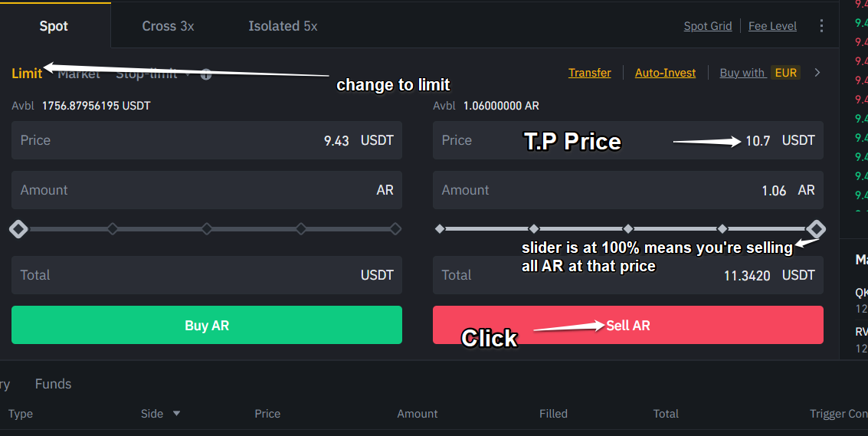Click the green Buy AR button
Viewport: 868px width, 436px height.
(x=207, y=325)
